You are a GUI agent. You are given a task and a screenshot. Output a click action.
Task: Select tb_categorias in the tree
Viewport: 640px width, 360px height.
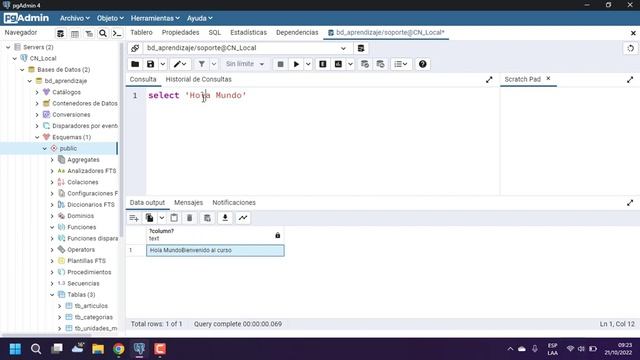[x=93, y=317]
